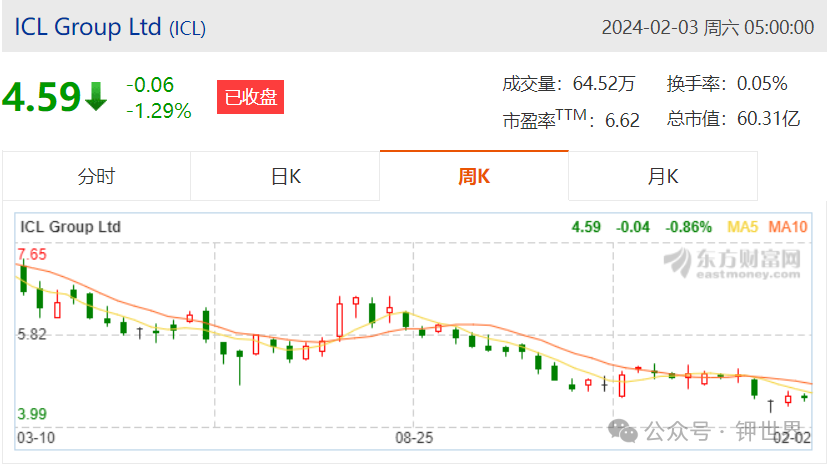829x464 pixels.
Task: Toggle the MA10 indicator label
Action: pos(788,227)
